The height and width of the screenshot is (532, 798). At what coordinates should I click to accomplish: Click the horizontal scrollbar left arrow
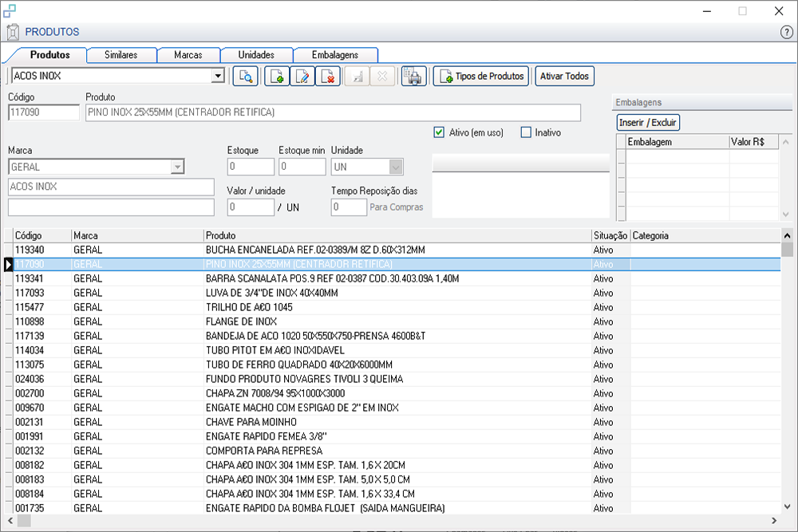click(10, 521)
